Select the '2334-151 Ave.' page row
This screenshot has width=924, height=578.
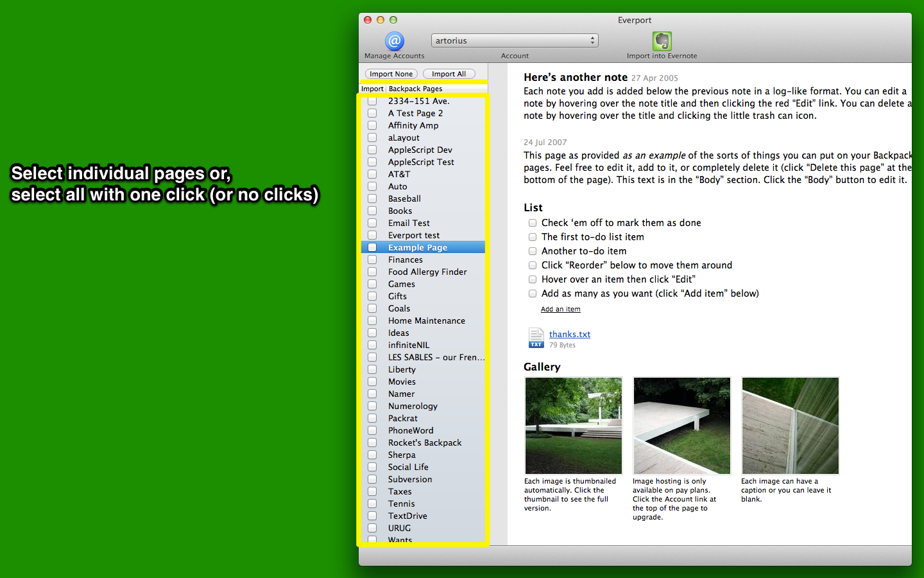(x=424, y=101)
